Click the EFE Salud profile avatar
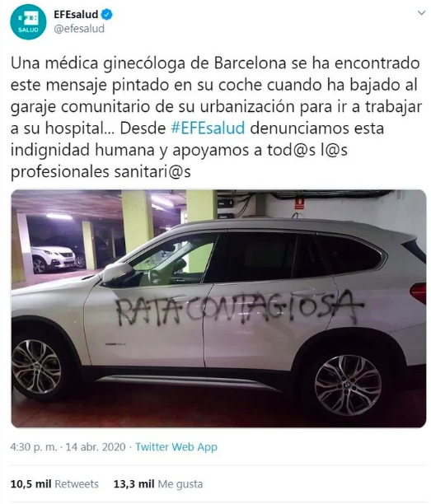 pyautogui.click(x=28, y=22)
